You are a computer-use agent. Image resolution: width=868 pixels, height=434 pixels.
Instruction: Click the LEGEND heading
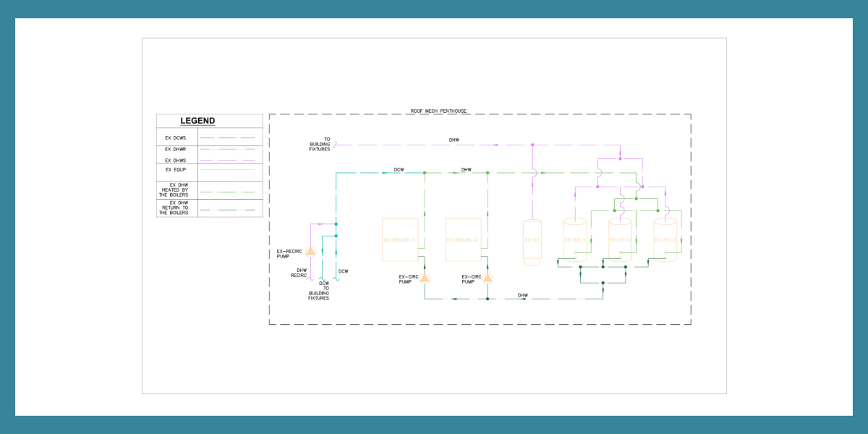(197, 121)
